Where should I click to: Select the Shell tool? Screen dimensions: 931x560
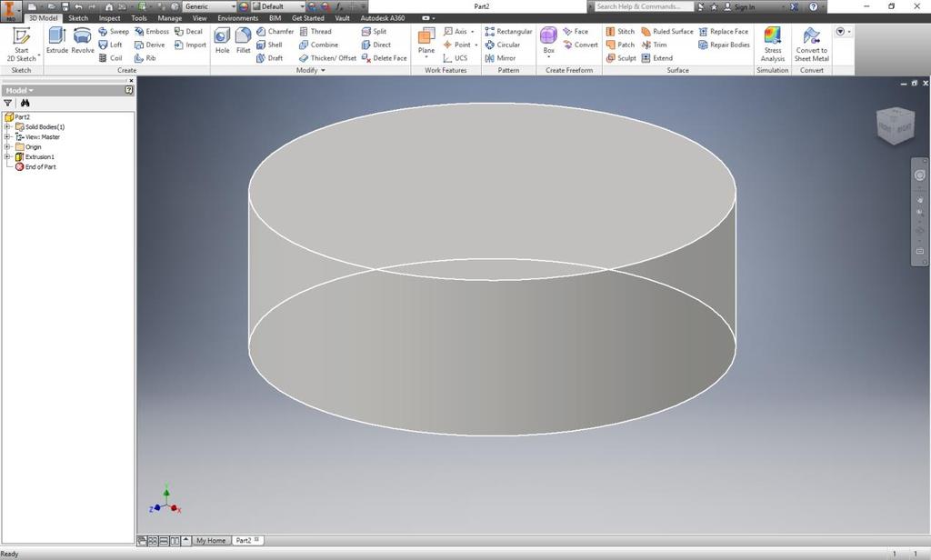269,45
